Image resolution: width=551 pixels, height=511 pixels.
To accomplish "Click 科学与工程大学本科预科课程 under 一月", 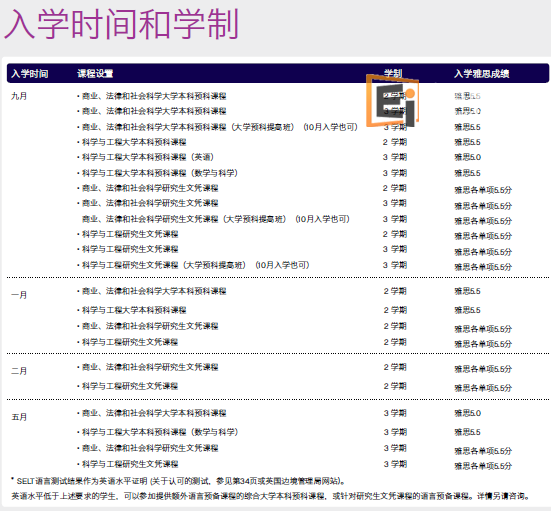I will click(x=132, y=310).
